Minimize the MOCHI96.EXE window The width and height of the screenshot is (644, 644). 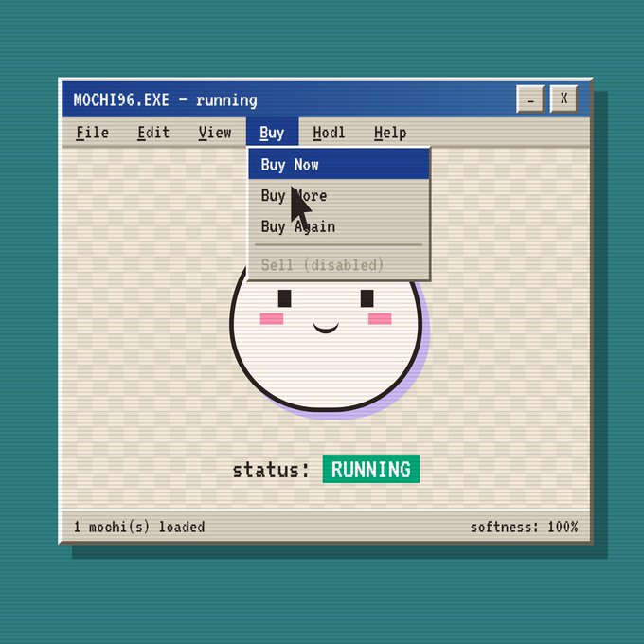point(530,99)
